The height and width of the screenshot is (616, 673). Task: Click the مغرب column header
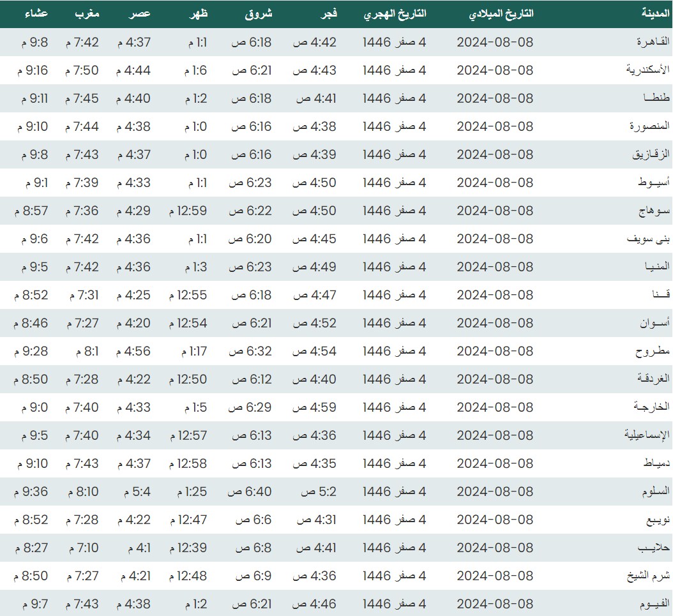click(x=87, y=13)
